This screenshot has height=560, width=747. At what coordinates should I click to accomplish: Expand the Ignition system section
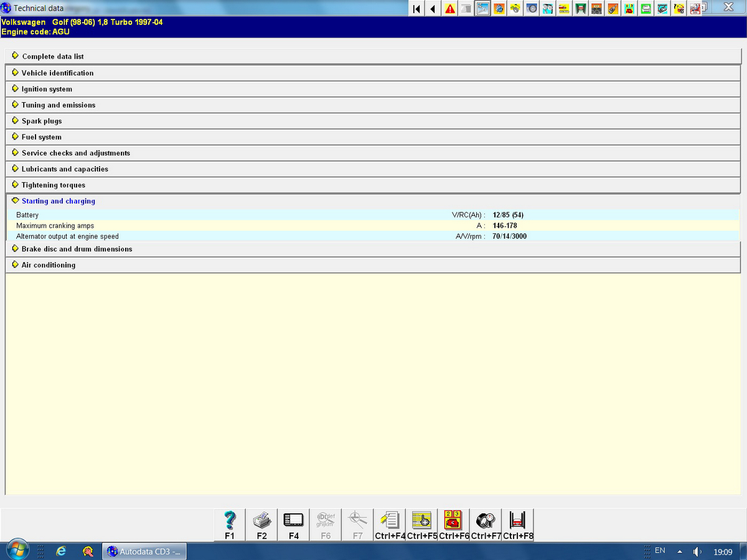click(47, 89)
